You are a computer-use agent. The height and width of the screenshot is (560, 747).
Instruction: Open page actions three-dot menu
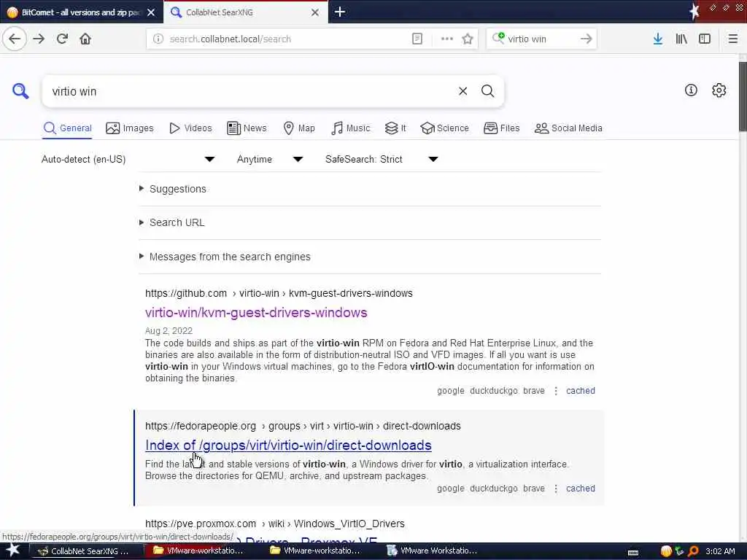coord(447,39)
